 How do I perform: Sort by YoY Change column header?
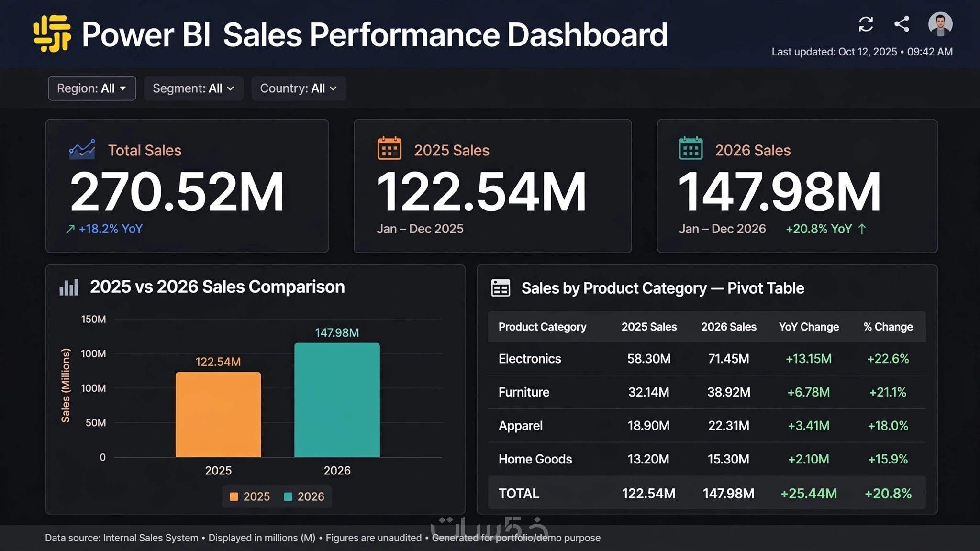[809, 327]
